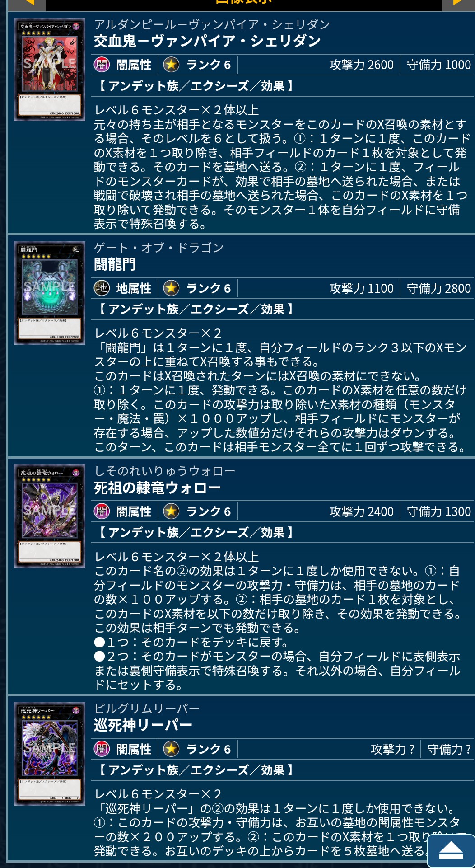Open card title 巡死神リーパー
The height and width of the screenshot is (868, 475).
coord(143,725)
